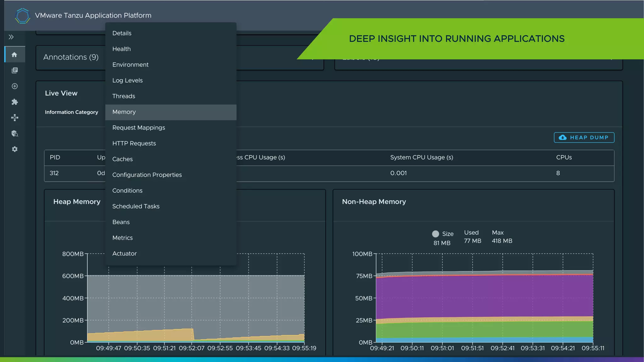Open the security scan shield icon

click(14, 134)
